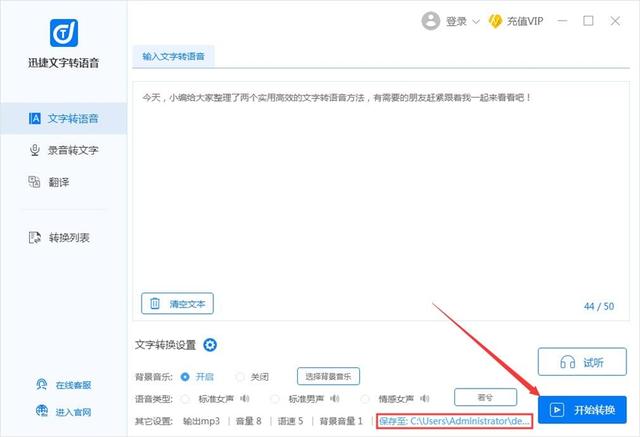Click the user avatar icon
The width and height of the screenshot is (640, 437).
[431, 21]
